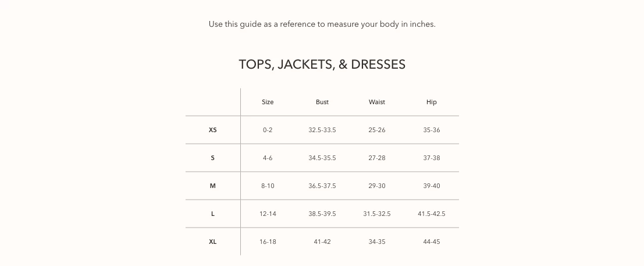Click the 34-35 waist measurement

(x=377, y=242)
